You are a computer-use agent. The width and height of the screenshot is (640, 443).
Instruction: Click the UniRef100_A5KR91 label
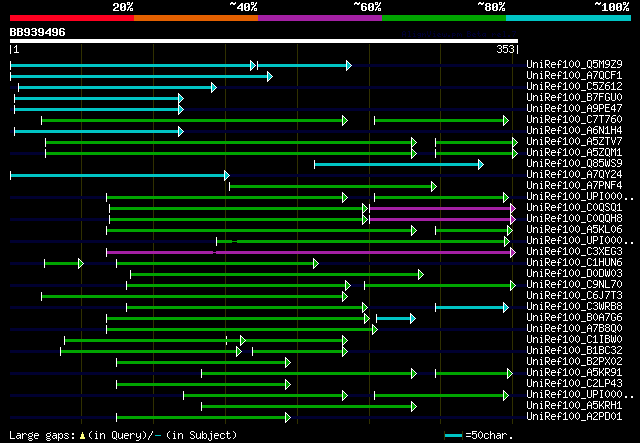tap(574, 373)
